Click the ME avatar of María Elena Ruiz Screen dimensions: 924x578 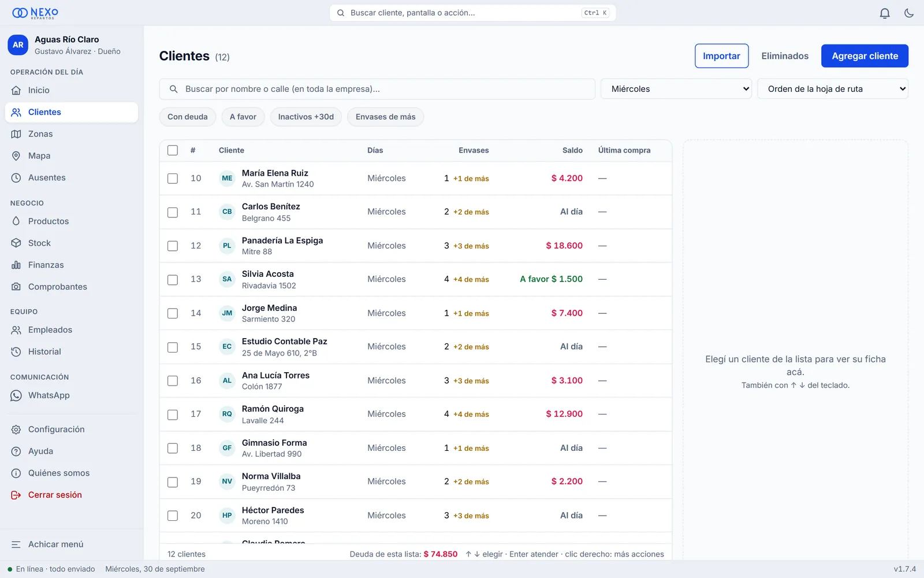click(227, 179)
